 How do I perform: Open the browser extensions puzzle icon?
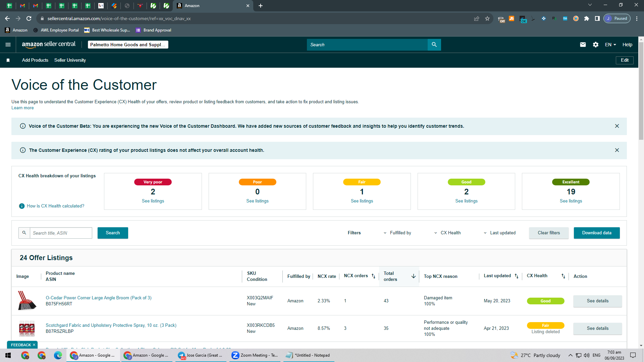(x=587, y=18)
